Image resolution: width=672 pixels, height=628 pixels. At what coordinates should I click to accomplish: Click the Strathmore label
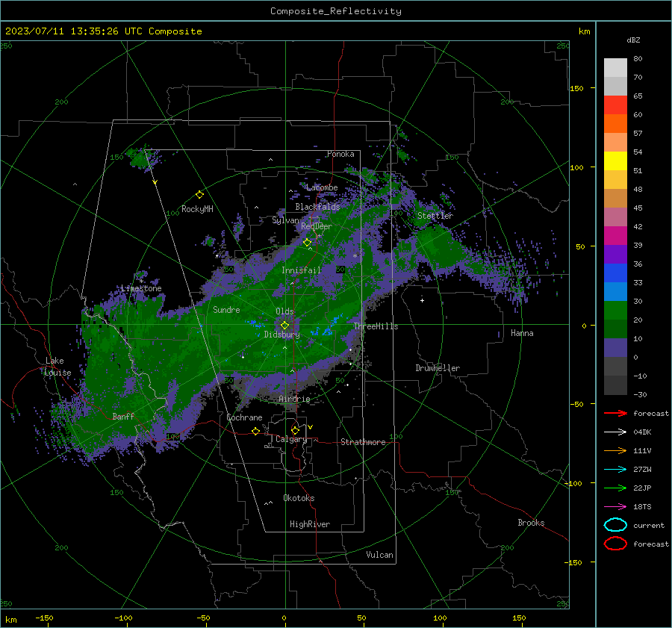[363, 442]
